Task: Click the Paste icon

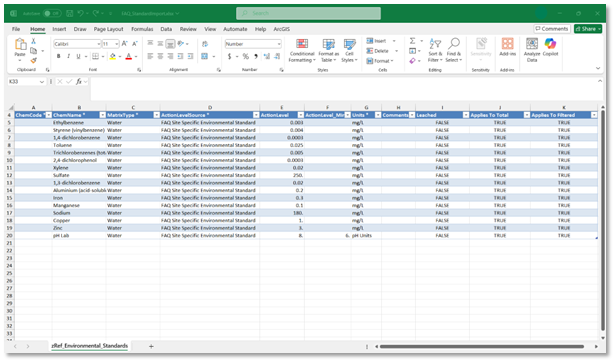Action: tap(20, 45)
